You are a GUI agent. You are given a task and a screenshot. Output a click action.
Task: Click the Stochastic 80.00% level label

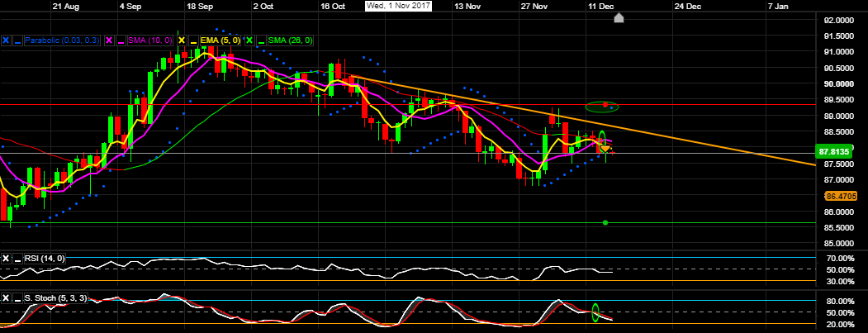click(838, 302)
